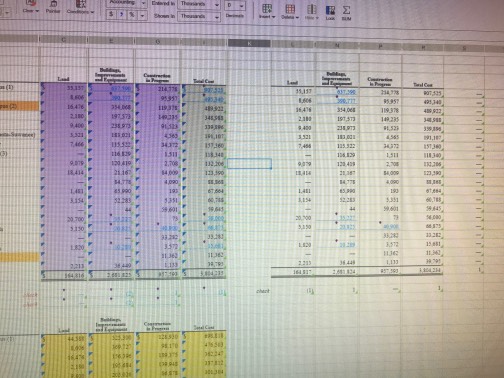Select right table grand total 3,804,234
Viewport: 504px width, 378px height.
(422, 271)
